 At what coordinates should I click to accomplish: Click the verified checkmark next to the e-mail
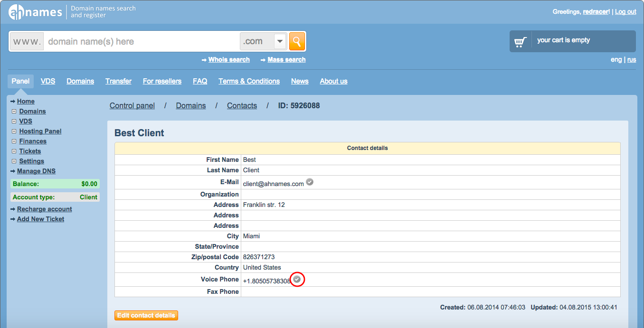[x=310, y=182]
